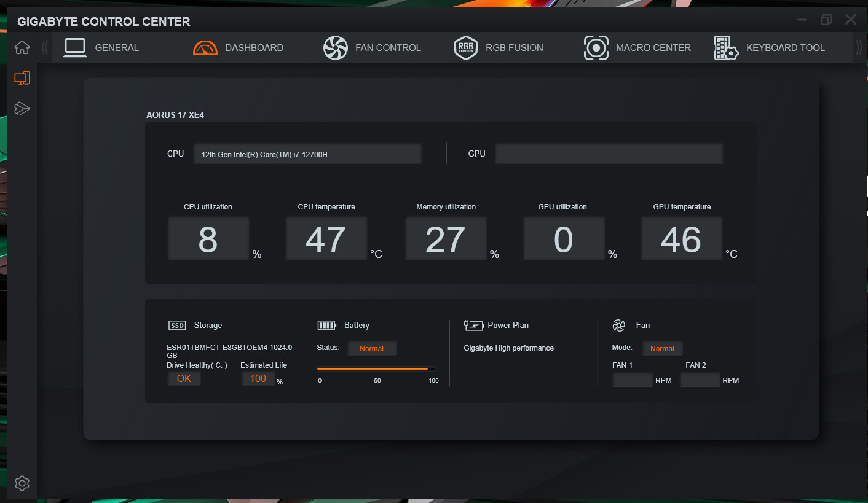Viewport: 868px width, 503px height.
Task: Open the MACRO CENTER tab
Action: pyautogui.click(x=653, y=47)
